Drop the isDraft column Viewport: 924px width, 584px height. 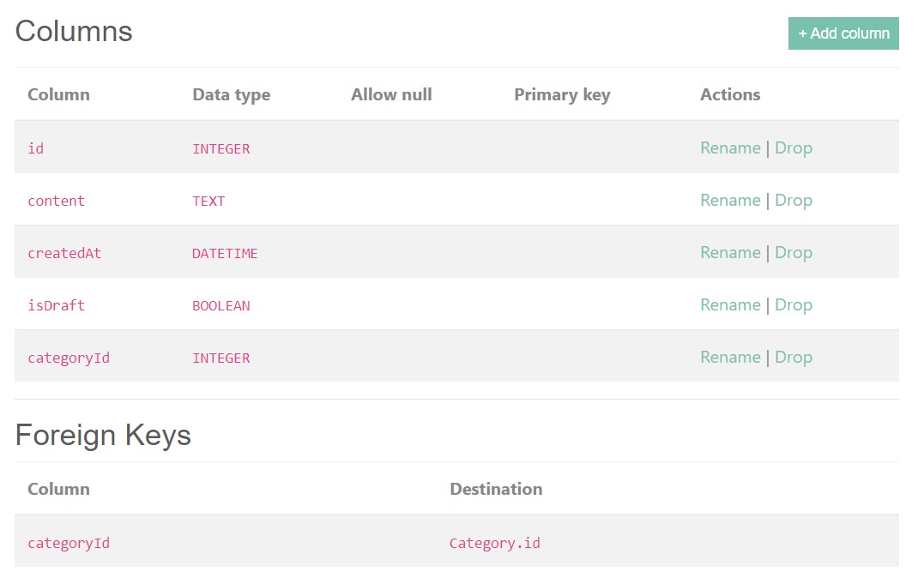point(794,304)
